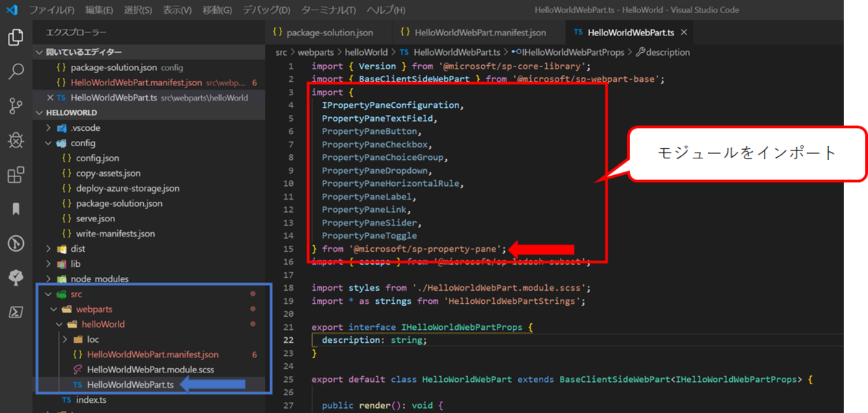Close the HelloWorldWebPart.ts editor tab

click(684, 33)
